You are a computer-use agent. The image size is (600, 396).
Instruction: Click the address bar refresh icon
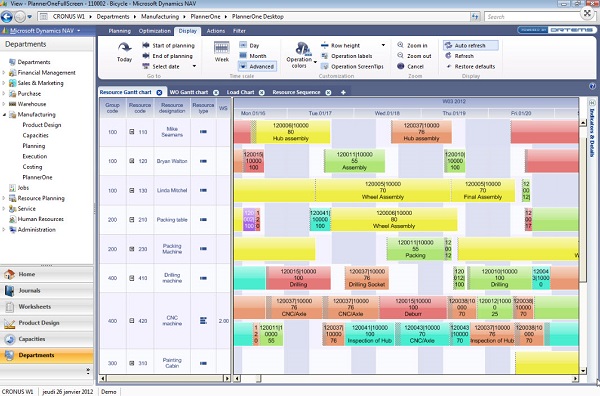(x=475, y=16)
